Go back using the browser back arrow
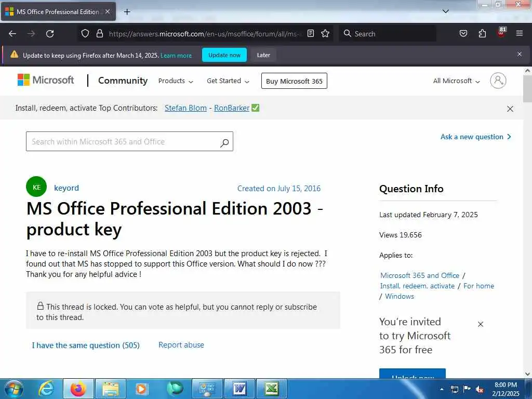Screen dimensions: 532x399 tap(12, 34)
